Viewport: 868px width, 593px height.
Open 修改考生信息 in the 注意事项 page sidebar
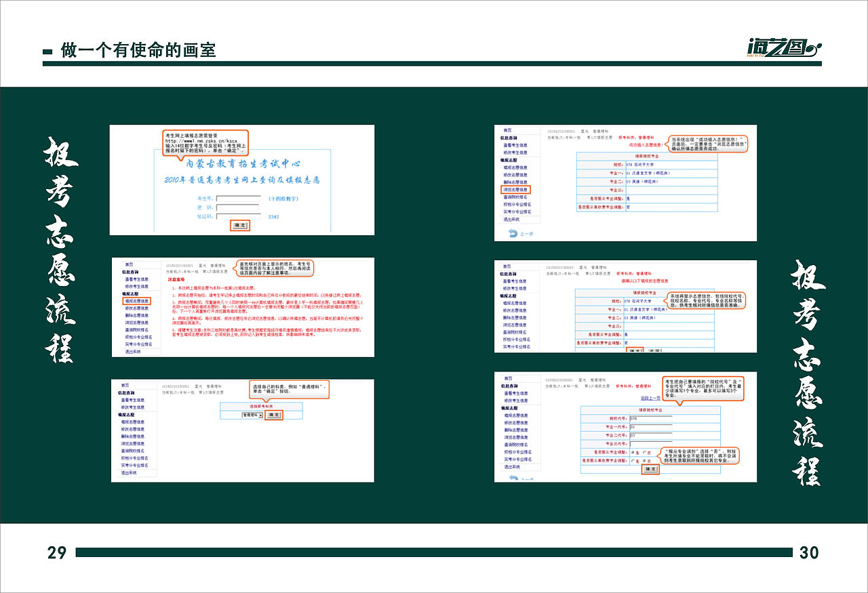[x=136, y=286]
